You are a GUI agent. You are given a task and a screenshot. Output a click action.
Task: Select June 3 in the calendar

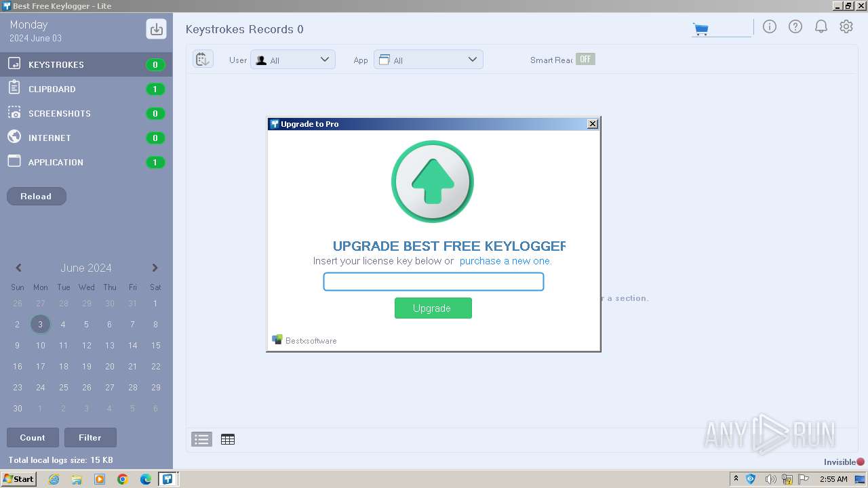(x=40, y=324)
